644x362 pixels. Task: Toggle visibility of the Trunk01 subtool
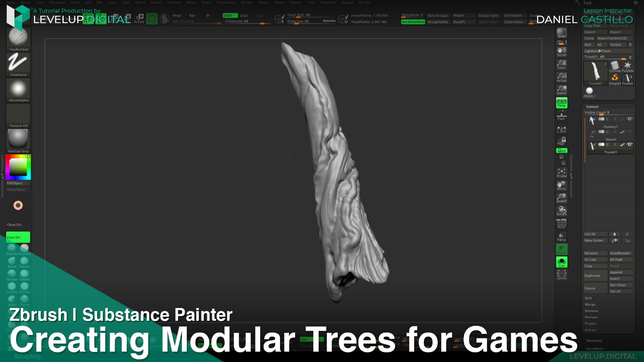[x=630, y=144]
